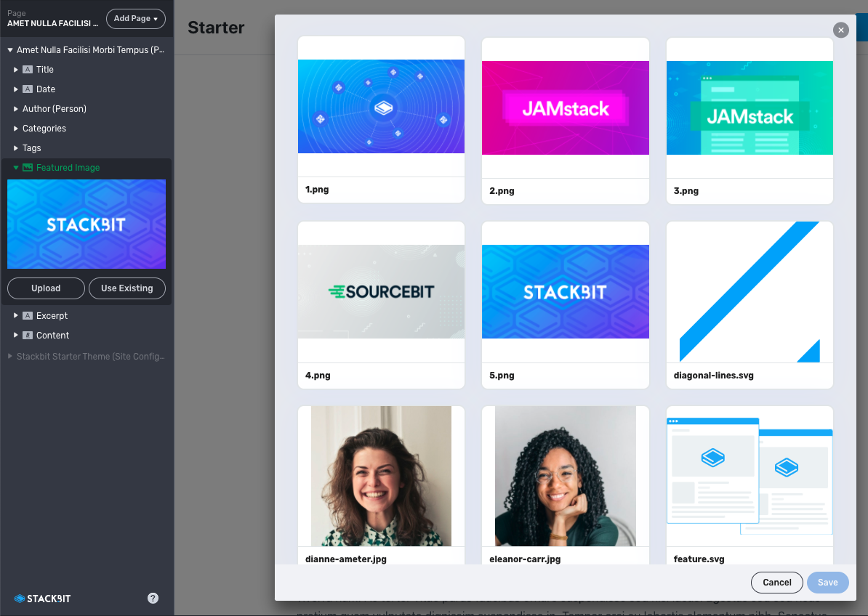Click the Featured Image field icon
Image resolution: width=868 pixels, height=616 pixels.
click(28, 168)
